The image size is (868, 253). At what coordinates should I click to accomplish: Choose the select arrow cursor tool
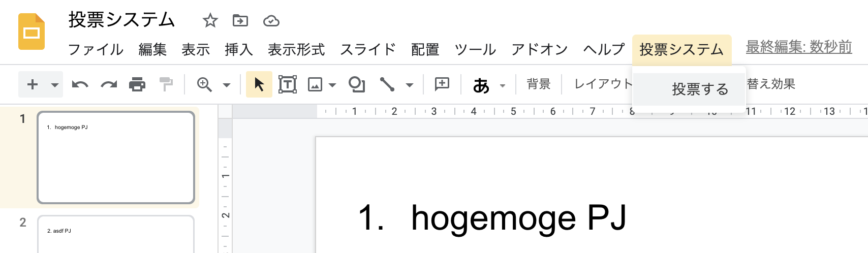click(259, 84)
